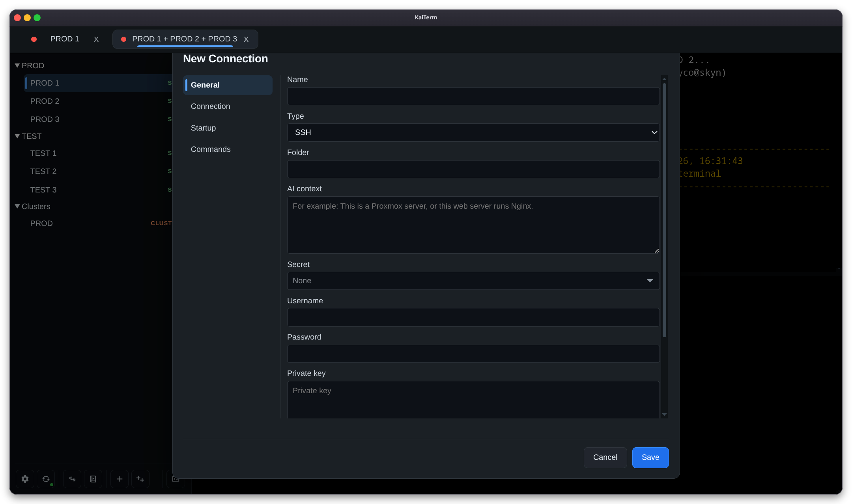Close the PROD 1 tab with its X
Image resolution: width=852 pixels, height=504 pixels.
(x=96, y=39)
